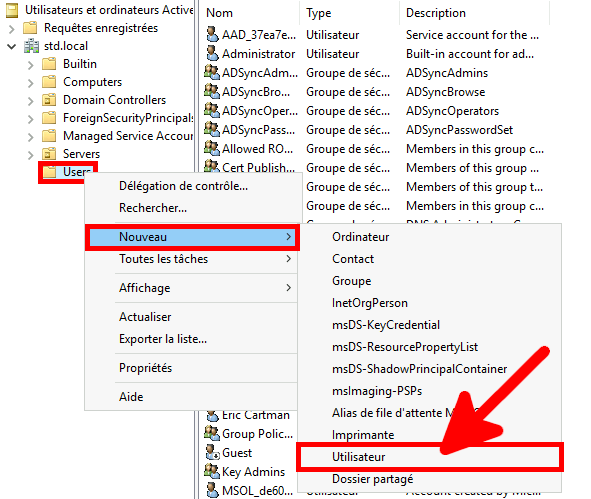
Task: Expand the Managed Service Accounts node
Action: [31, 137]
